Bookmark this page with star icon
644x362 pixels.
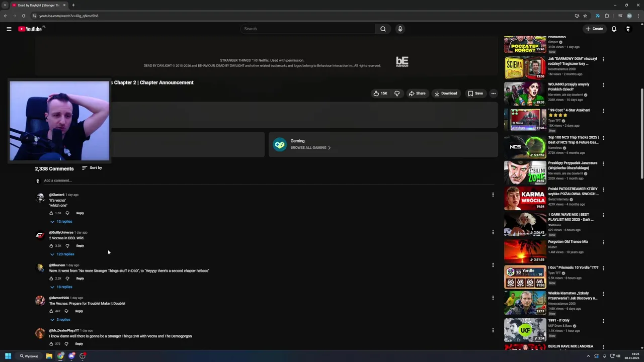tap(585, 16)
